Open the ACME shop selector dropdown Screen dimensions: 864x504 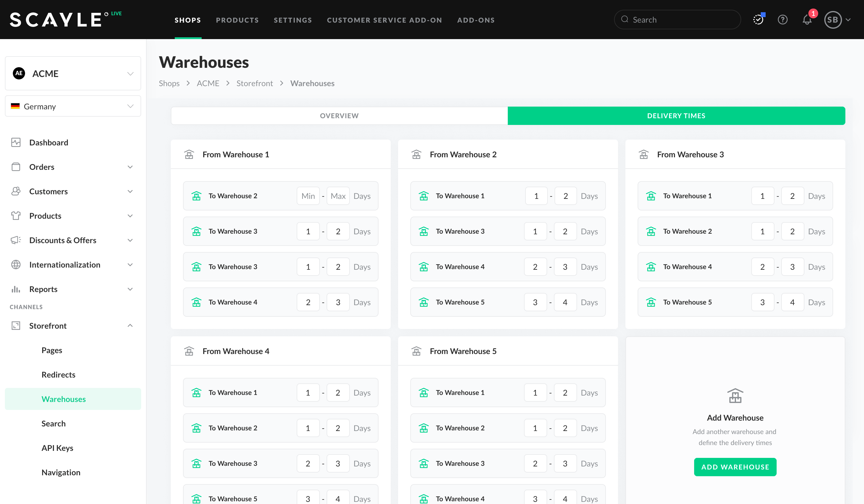coord(73,73)
